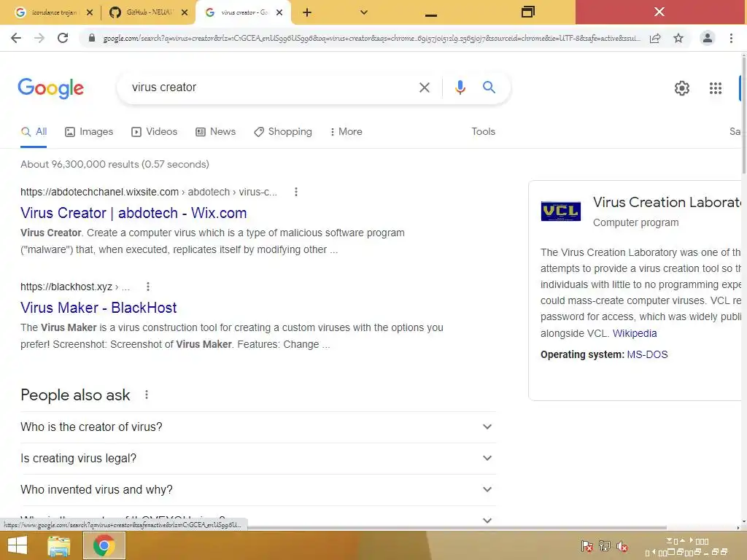Open Virus Creator abdotech Wix.com result
This screenshot has height=560, width=747.
[133, 213]
